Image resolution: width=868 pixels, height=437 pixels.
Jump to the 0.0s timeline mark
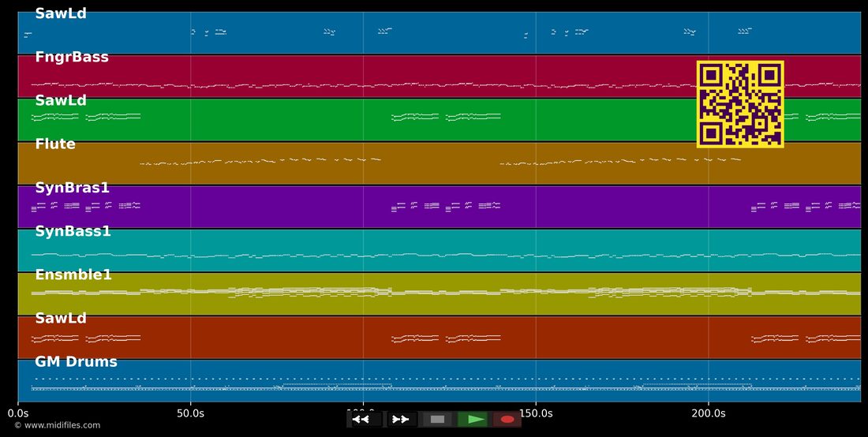click(18, 413)
